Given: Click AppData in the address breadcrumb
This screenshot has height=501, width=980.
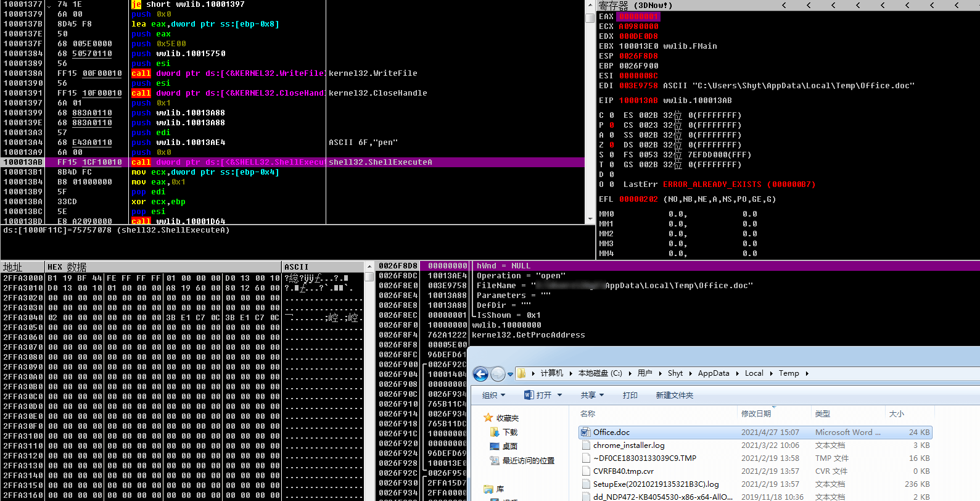Looking at the screenshot, I should pos(714,373).
